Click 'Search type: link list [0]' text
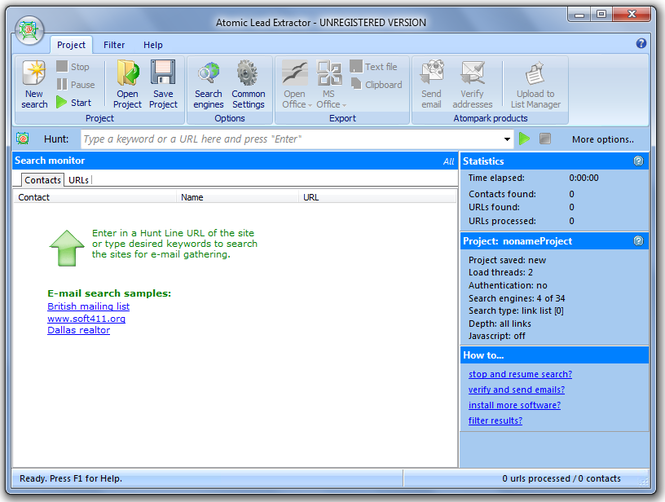Image resolution: width=665 pixels, height=502 pixels. (x=516, y=311)
